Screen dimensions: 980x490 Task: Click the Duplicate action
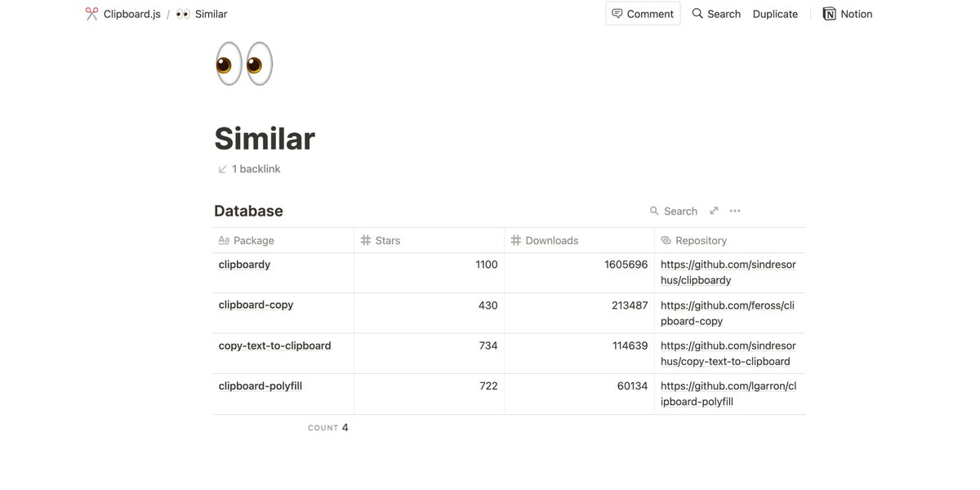774,13
